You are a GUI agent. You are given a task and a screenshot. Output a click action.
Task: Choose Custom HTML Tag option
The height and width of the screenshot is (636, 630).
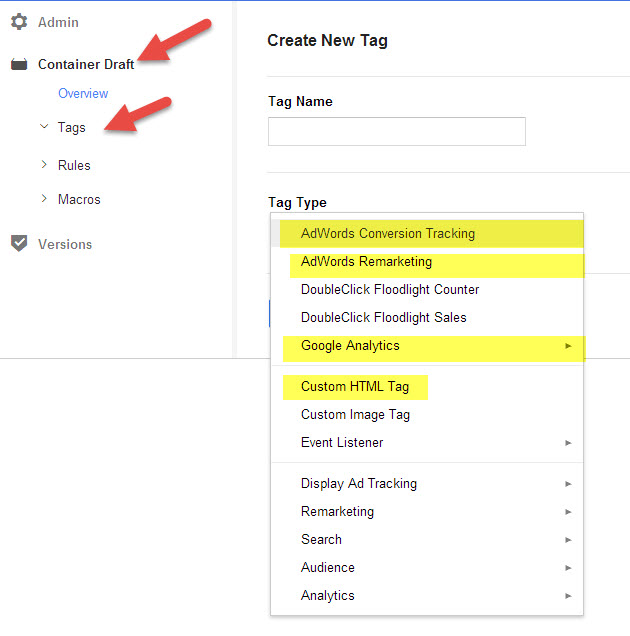pyautogui.click(x=356, y=386)
